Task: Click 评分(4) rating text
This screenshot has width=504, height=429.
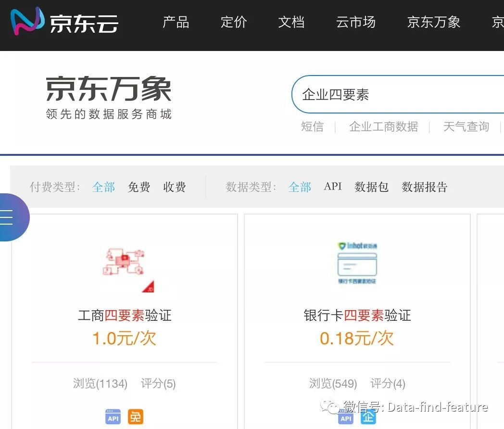Action: pos(388,383)
